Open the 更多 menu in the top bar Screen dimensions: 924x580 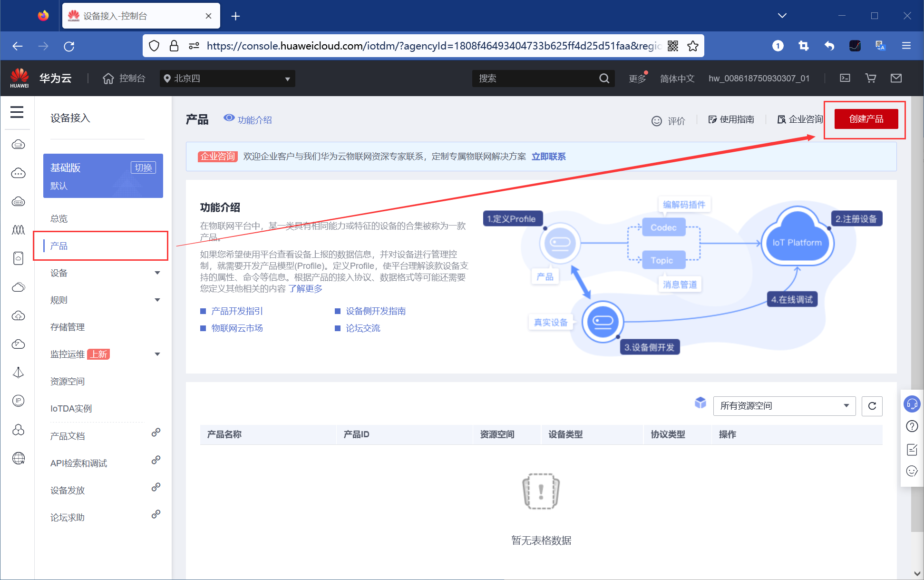click(x=637, y=78)
